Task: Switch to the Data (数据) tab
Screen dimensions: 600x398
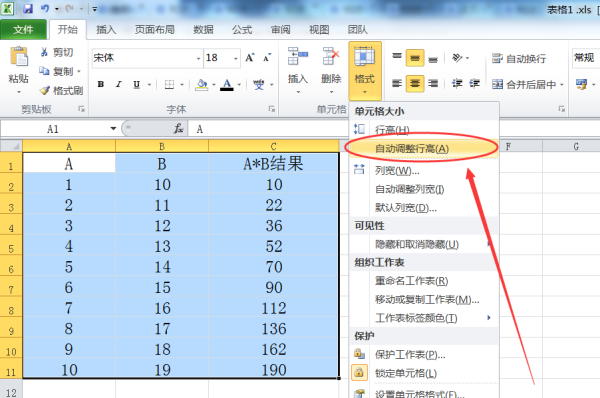Action: (203, 29)
